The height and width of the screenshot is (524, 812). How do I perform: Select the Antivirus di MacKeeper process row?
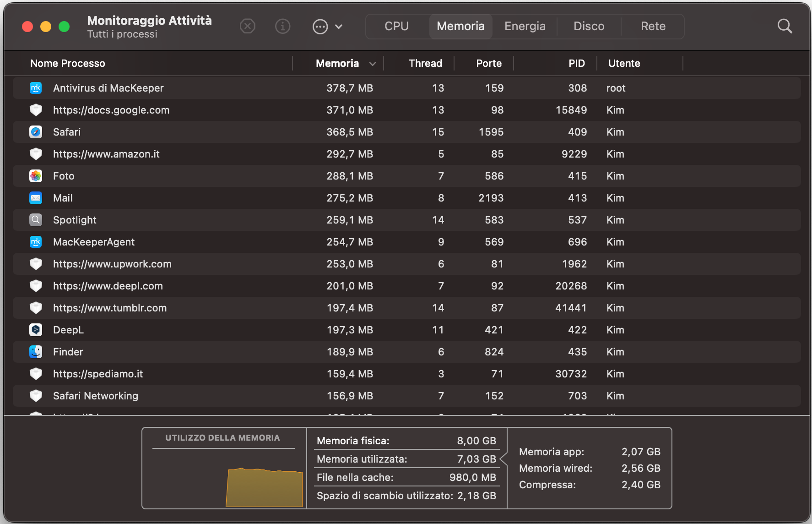tap(406, 88)
